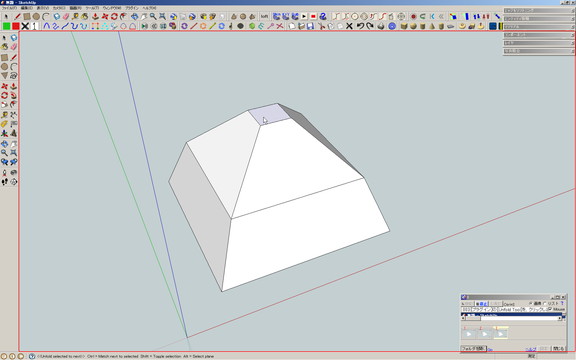Open the 表示 menu
The height and width of the screenshot is (360, 576).
pyautogui.click(x=43, y=8)
